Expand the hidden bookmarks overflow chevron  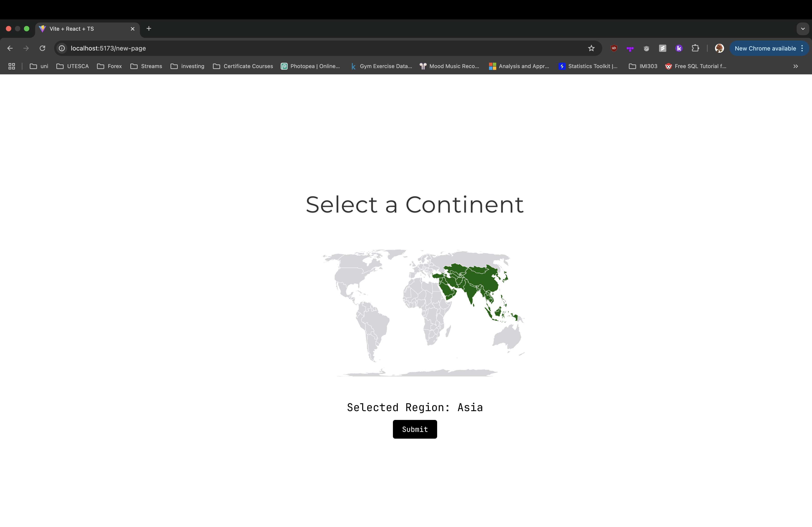pyautogui.click(x=796, y=66)
